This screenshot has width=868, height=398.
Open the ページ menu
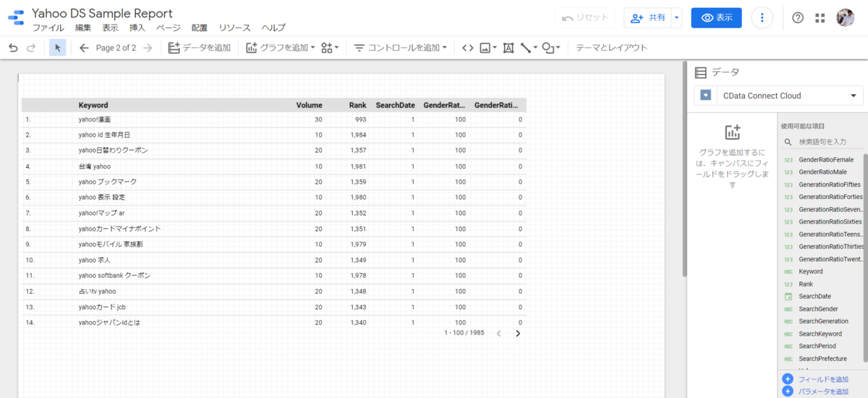coord(169,28)
